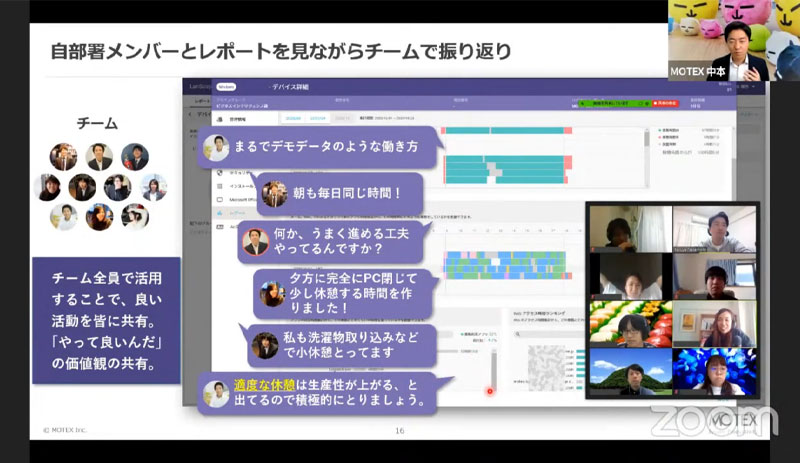Click the avatar in the 何か、うまく進める工夫 bubble
Image resolution: width=800 pixels, height=463 pixels.
pos(255,242)
